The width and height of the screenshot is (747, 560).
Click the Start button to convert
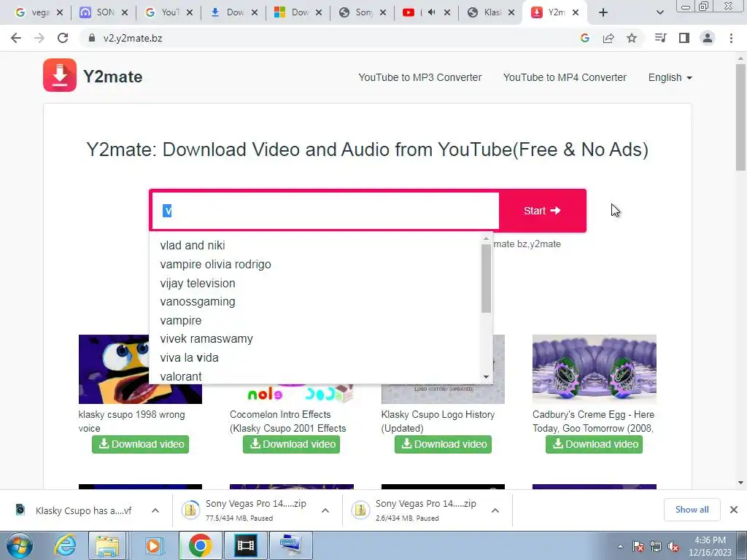542,211
